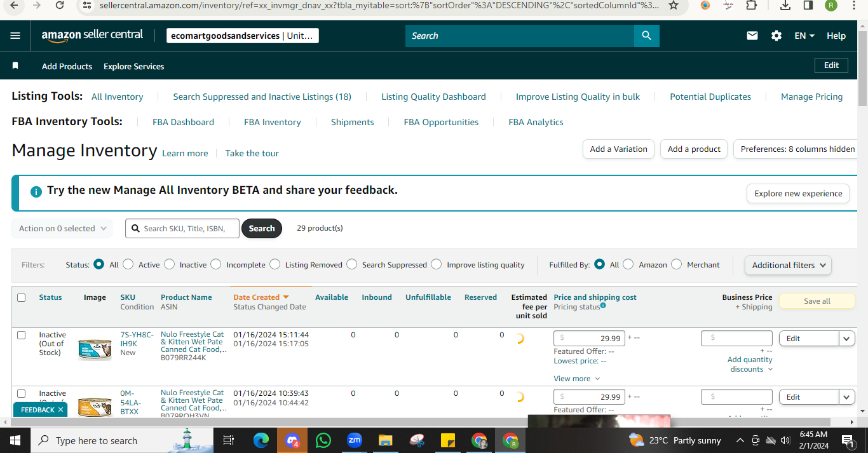This screenshot has width=868, height=453.
Task: Go to All Inventory listing tool
Action: tap(117, 97)
